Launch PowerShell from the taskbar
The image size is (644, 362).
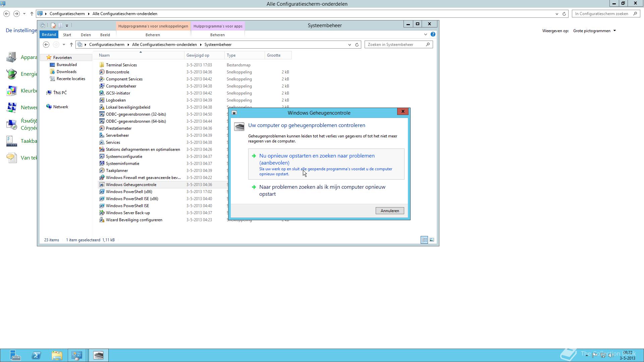[36, 355]
